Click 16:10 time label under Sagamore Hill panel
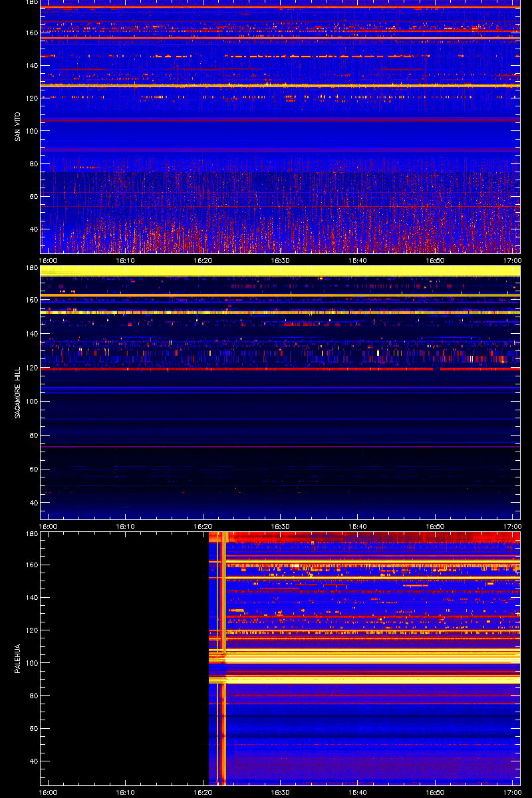The image size is (532, 798). [x=126, y=527]
